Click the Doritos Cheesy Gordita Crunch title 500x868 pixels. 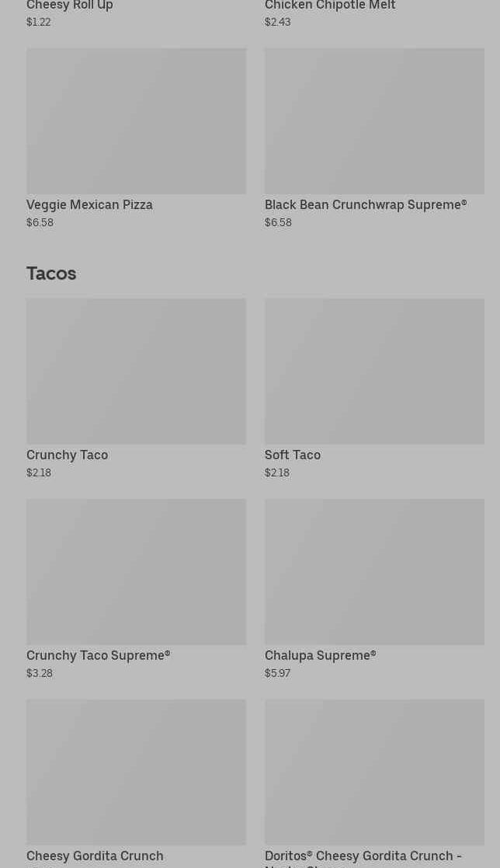click(363, 856)
